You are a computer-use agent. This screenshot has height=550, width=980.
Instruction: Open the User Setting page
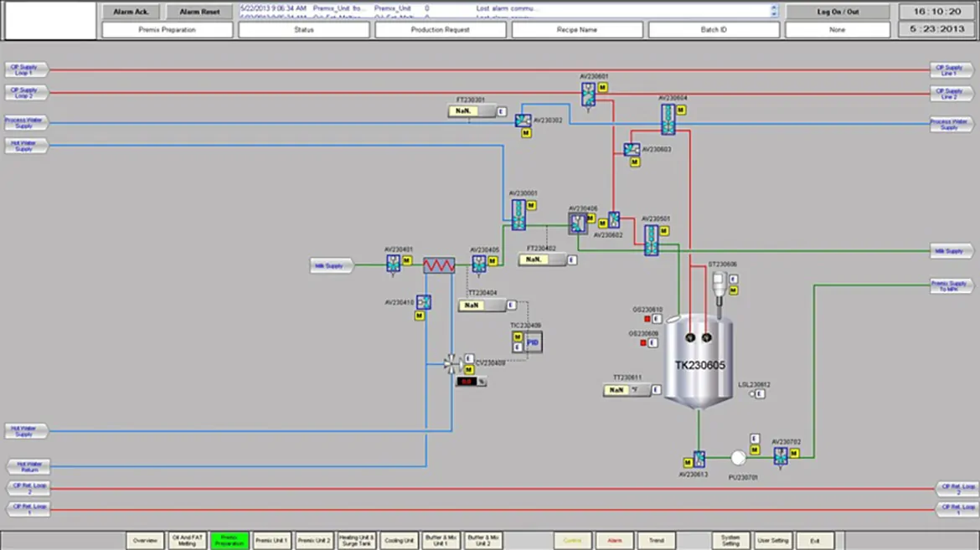[x=772, y=541]
